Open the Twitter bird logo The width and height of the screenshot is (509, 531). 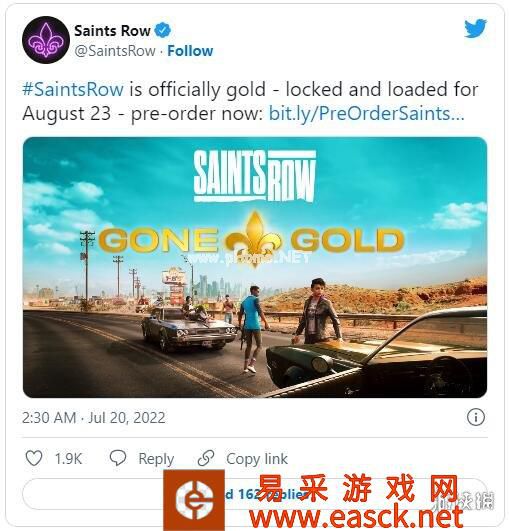tap(475, 28)
